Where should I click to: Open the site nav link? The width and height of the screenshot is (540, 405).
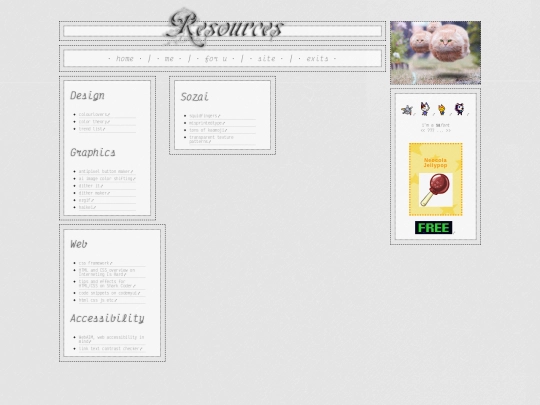[x=267, y=59]
